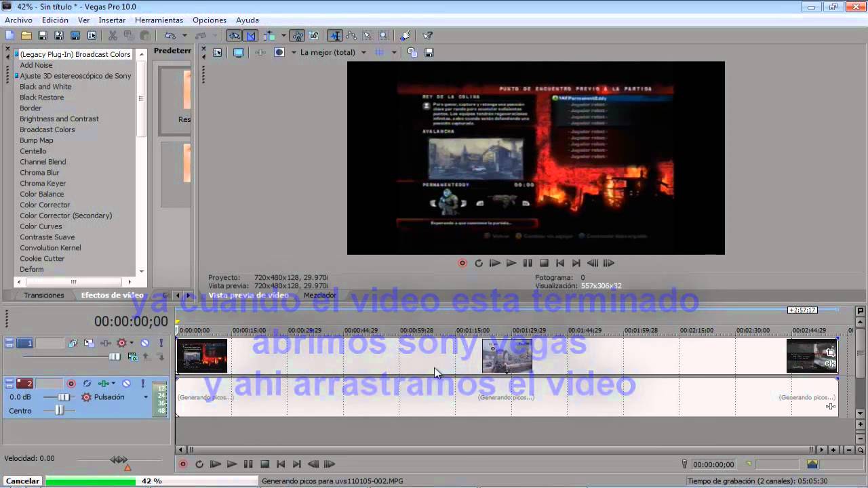Viewport: 868px width, 488px height.
Task: Open preview quality dropdown La mejor (total)
Action: (333, 52)
